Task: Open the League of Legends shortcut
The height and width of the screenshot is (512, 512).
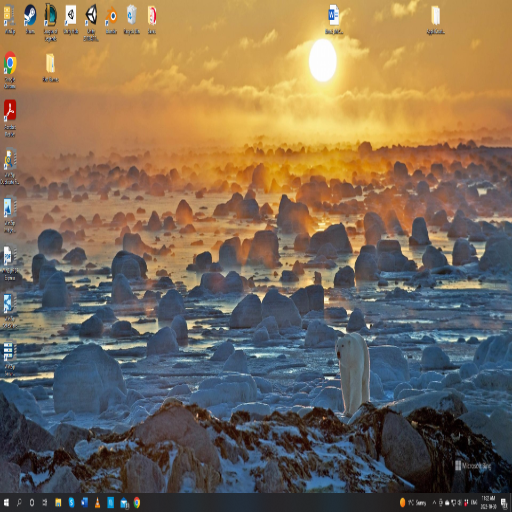Action: [x=50, y=23]
